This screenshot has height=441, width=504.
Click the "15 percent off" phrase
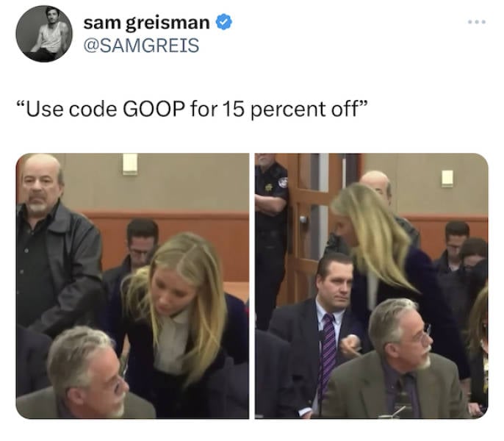click(289, 110)
